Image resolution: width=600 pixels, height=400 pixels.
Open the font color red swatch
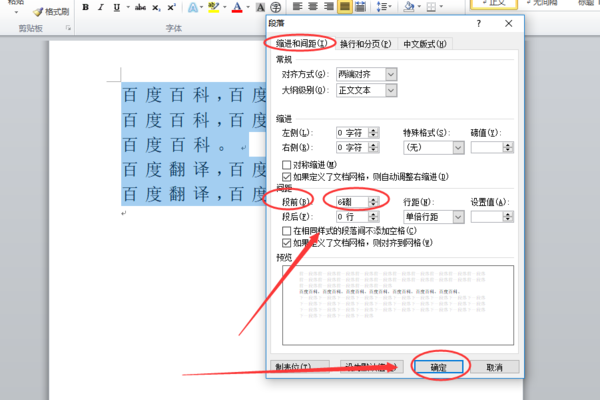(237, 7)
